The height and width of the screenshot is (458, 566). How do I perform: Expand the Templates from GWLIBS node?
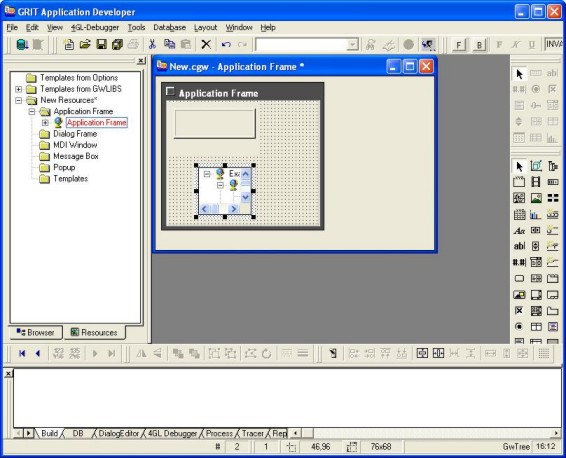(x=18, y=89)
